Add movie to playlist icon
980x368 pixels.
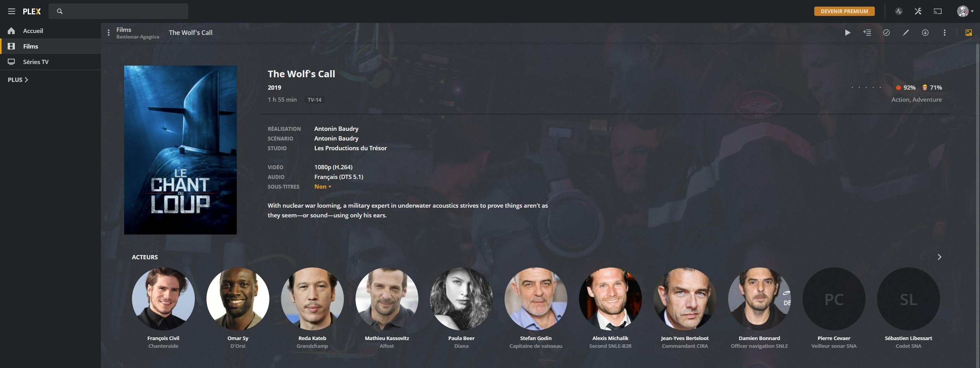click(867, 33)
